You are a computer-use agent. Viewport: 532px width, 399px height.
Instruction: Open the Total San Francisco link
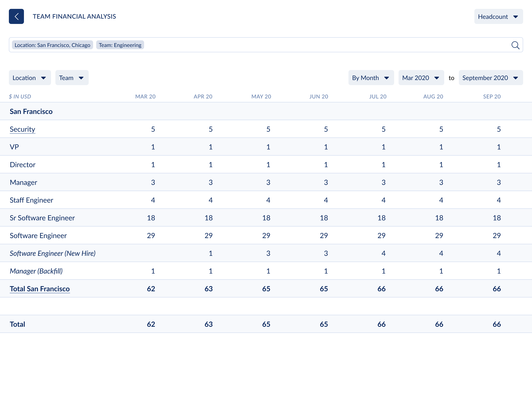tap(40, 289)
